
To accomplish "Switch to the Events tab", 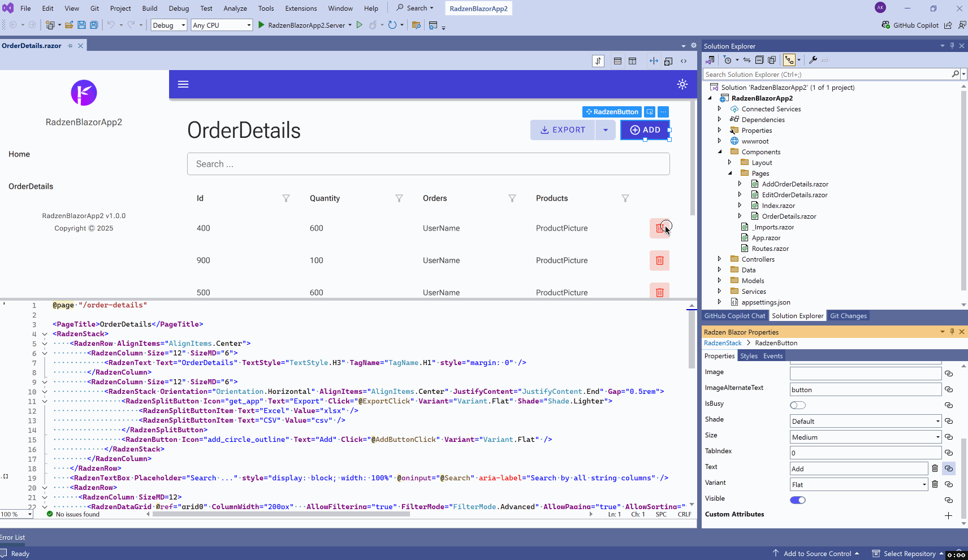I will (x=773, y=356).
